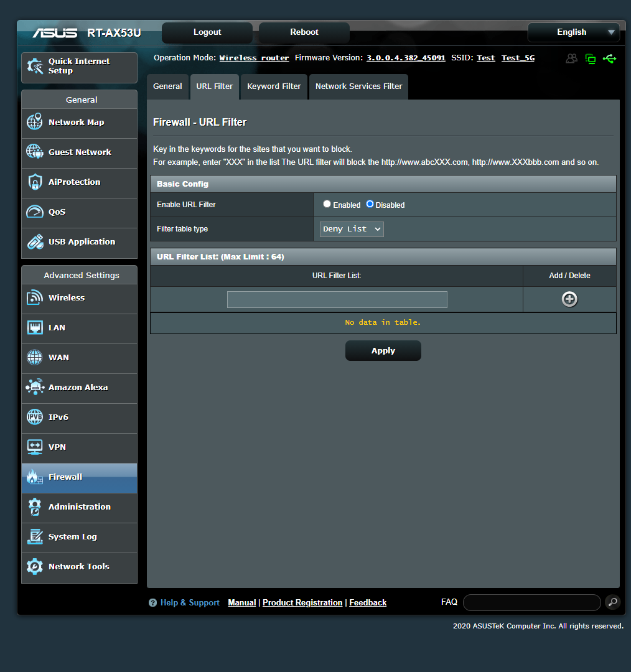Viewport: 631px width, 672px height.
Task: Click the FAQ search input field
Action: click(531, 602)
